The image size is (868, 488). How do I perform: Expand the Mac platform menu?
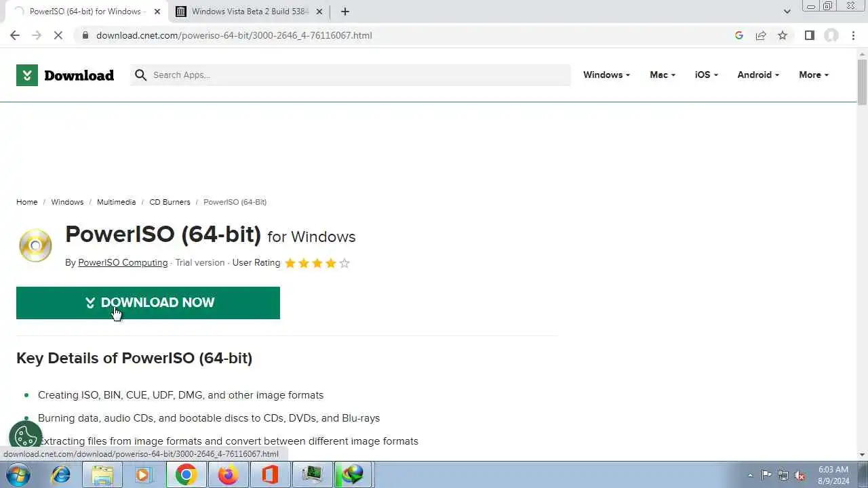tap(663, 75)
